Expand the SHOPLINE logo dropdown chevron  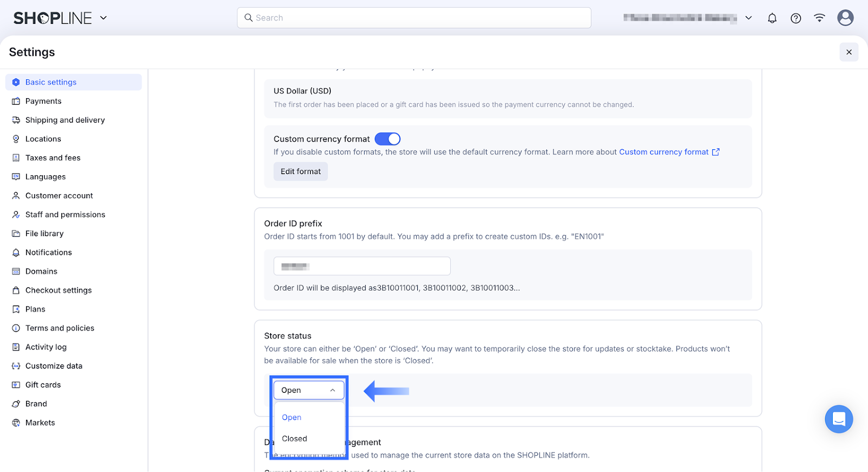click(x=104, y=18)
